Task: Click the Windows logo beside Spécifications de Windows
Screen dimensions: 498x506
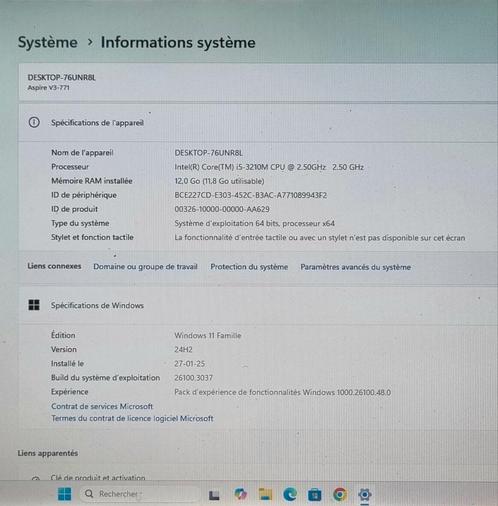Action: coord(34,305)
